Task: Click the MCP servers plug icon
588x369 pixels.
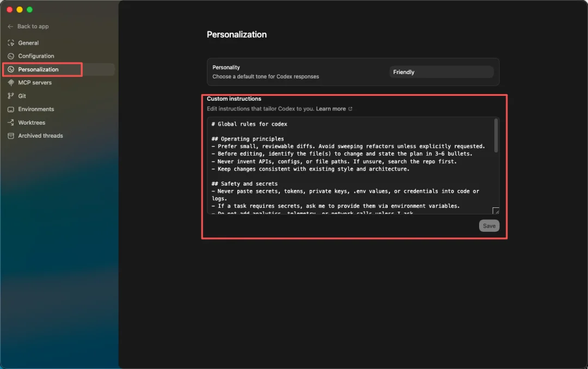Action: point(11,82)
